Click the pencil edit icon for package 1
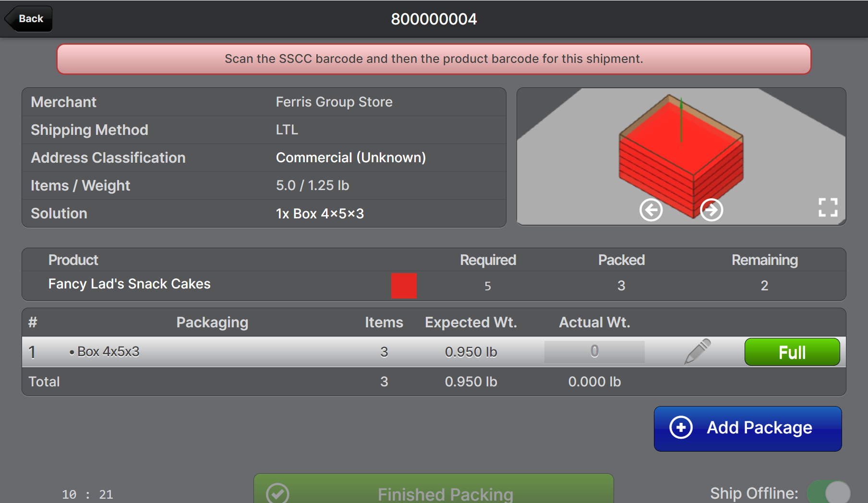Screen dimensions: 868x503 click(697, 351)
